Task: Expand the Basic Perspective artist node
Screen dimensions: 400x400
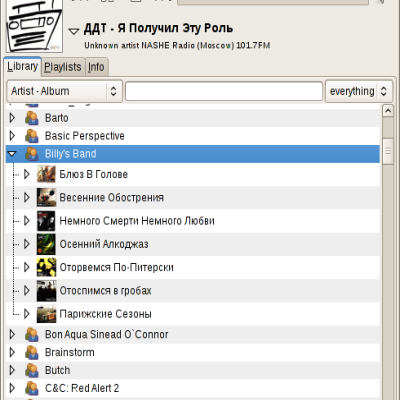Action: [x=12, y=136]
